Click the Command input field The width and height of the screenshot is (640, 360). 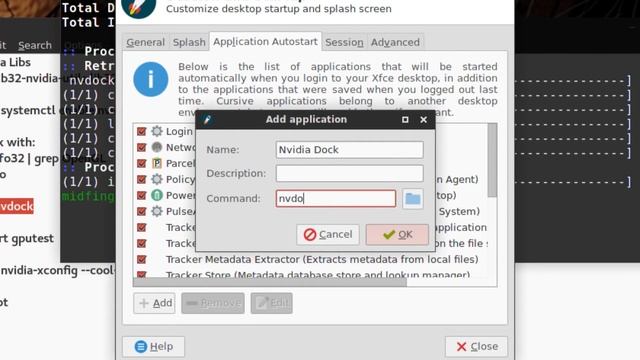point(336,199)
